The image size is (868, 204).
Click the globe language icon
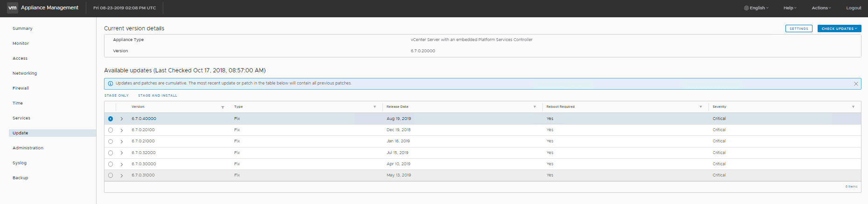click(746, 8)
